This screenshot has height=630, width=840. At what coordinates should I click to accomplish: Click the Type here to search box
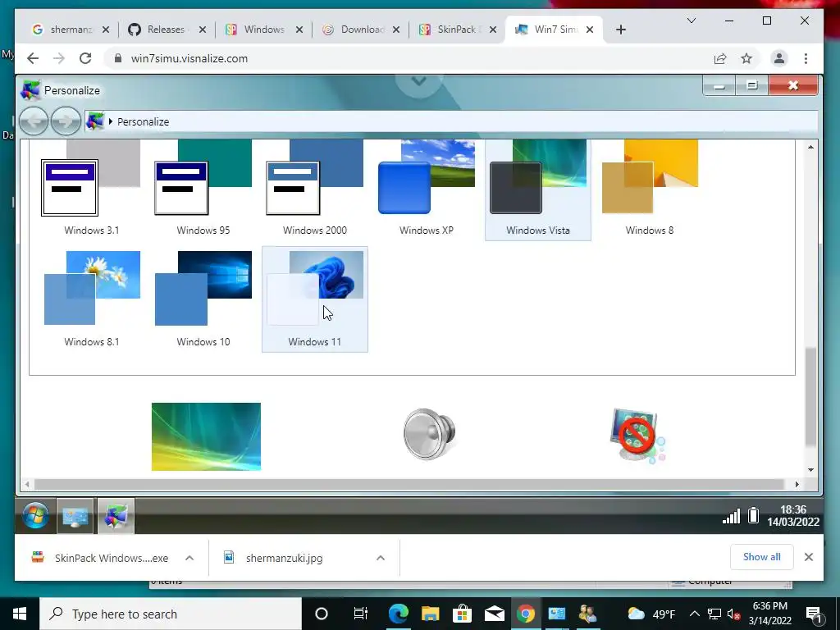(171, 614)
